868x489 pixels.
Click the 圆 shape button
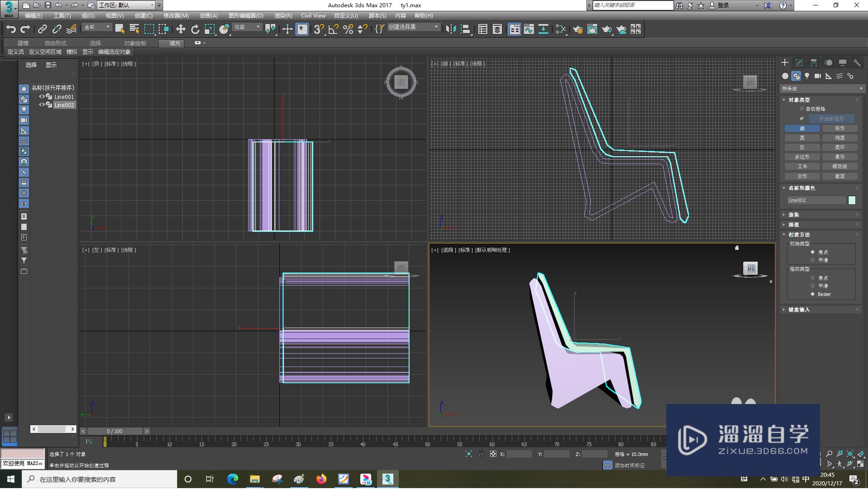click(802, 138)
